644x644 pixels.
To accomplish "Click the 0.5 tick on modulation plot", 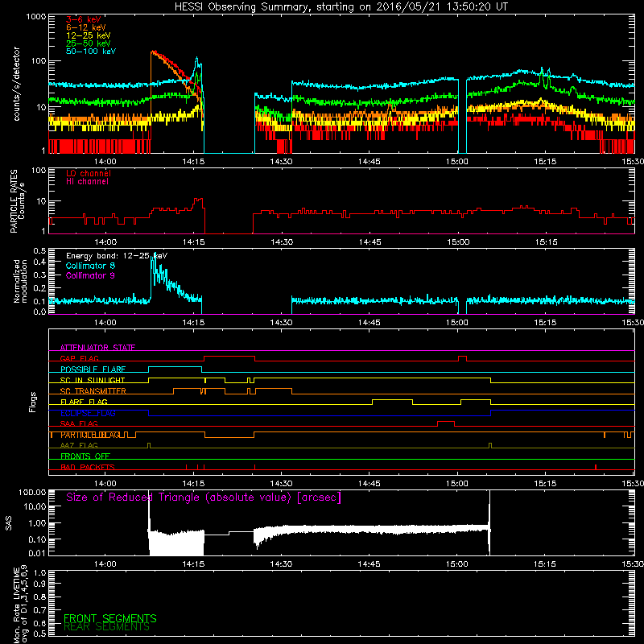I will point(39,251).
